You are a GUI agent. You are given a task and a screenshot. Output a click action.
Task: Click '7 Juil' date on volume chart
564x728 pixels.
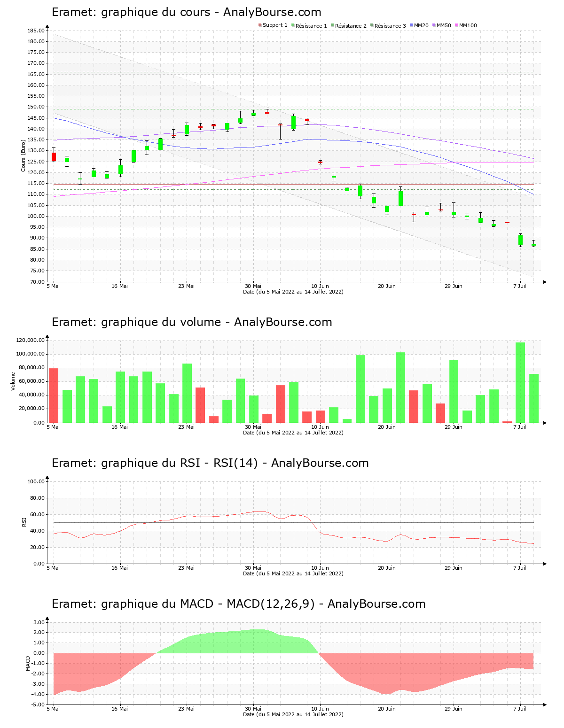(x=520, y=427)
